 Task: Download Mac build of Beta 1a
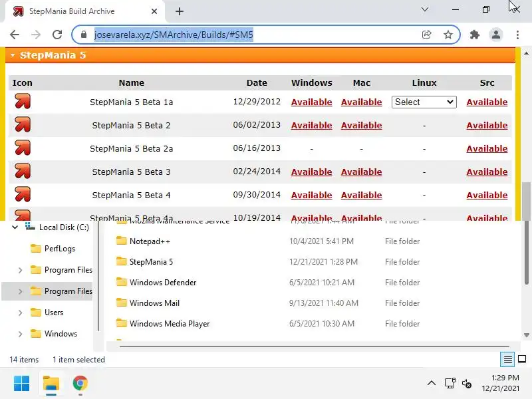(x=361, y=102)
